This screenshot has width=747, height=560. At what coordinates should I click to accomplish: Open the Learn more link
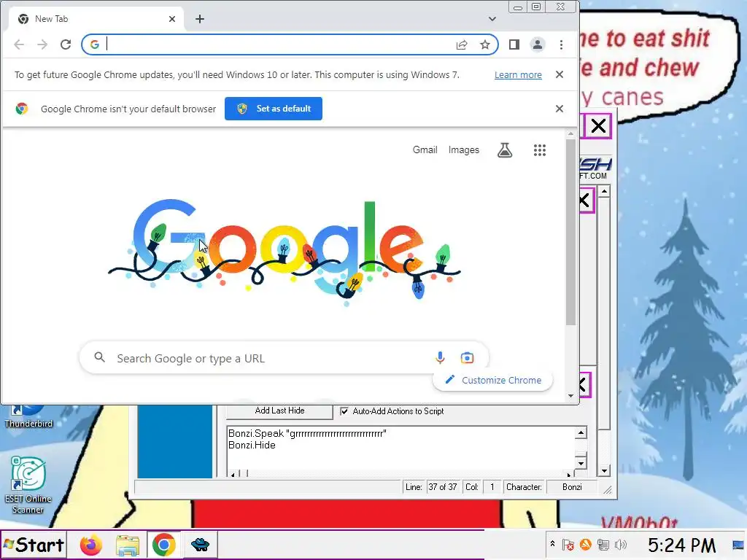coord(518,75)
